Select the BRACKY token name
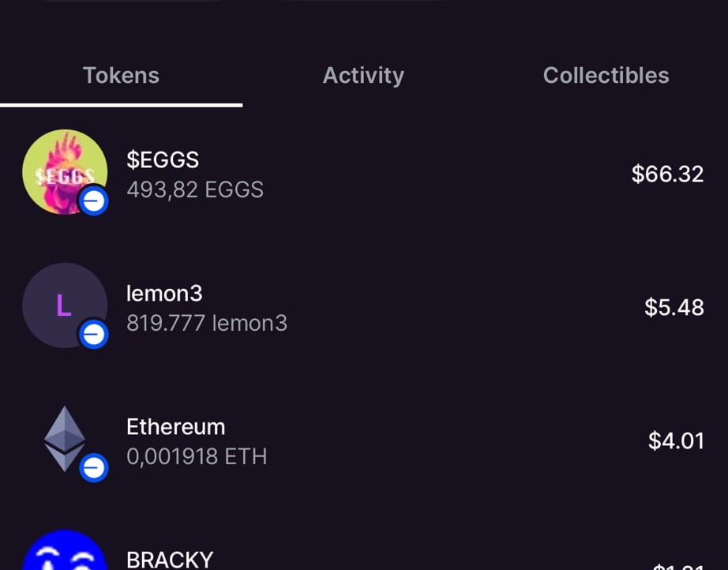The width and height of the screenshot is (728, 570). pyautogui.click(x=170, y=559)
